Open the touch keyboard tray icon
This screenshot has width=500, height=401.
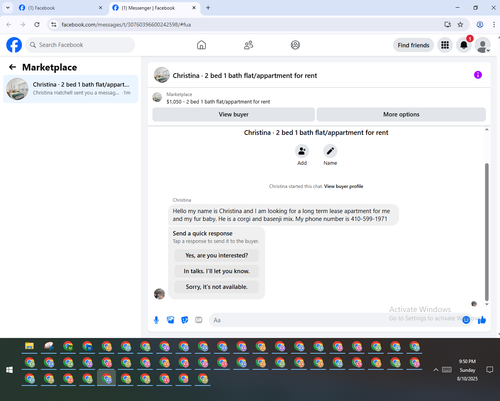[447, 370]
